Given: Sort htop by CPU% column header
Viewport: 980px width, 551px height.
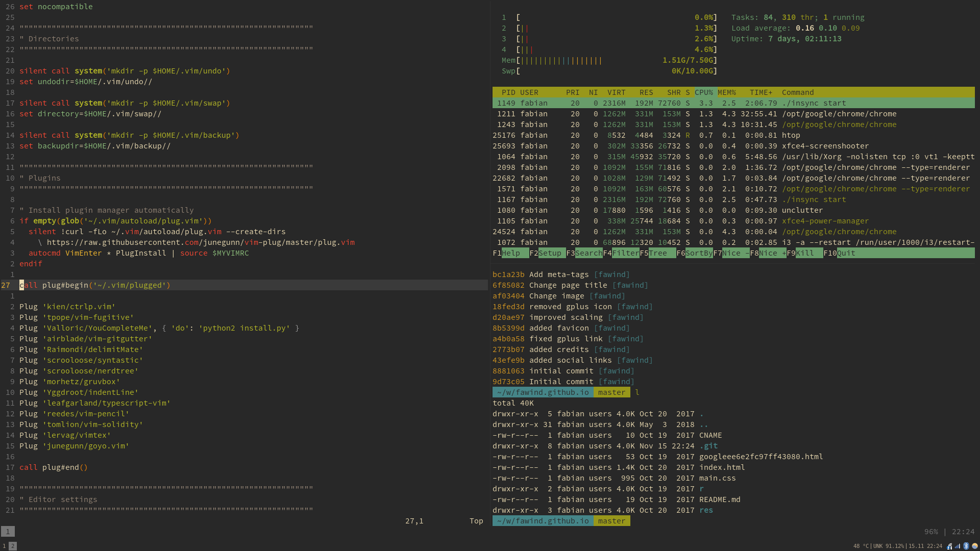Looking at the screenshot, I should coord(704,92).
